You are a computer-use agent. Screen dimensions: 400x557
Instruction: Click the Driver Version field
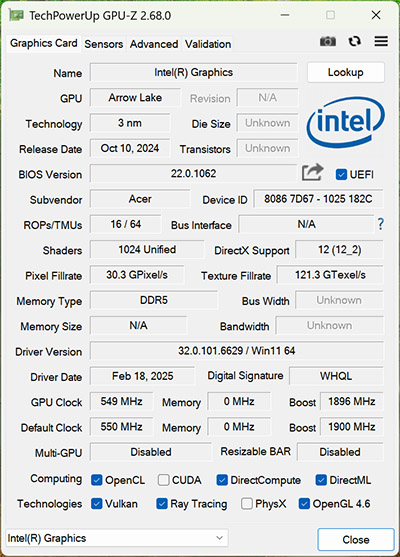(237, 351)
